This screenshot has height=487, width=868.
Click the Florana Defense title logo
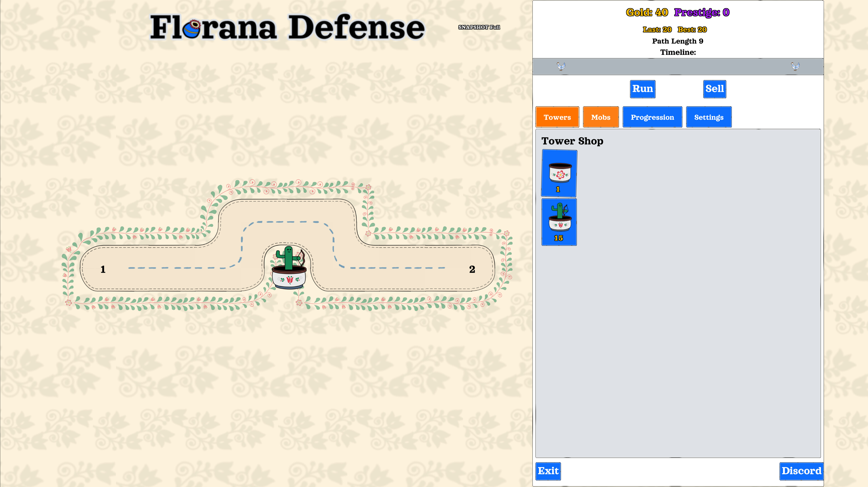287,27
